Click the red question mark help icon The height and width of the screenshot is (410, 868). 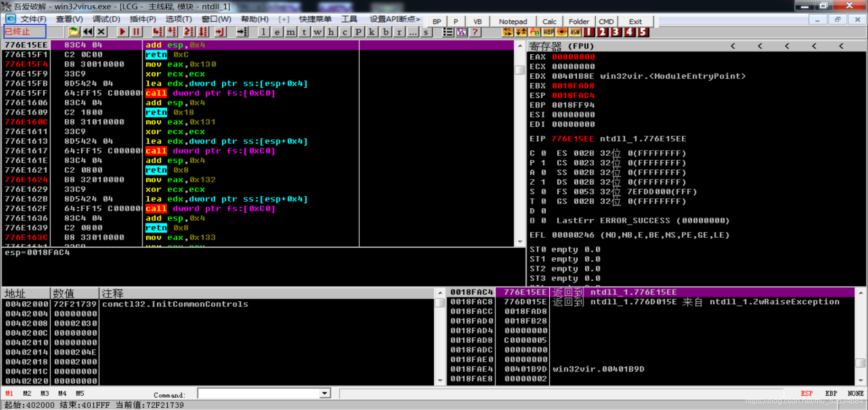(475, 32)
